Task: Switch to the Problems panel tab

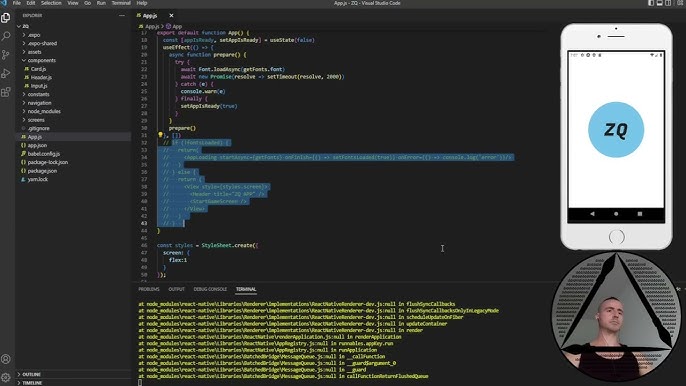Action: pyautogui.click(x=149, y=289)
